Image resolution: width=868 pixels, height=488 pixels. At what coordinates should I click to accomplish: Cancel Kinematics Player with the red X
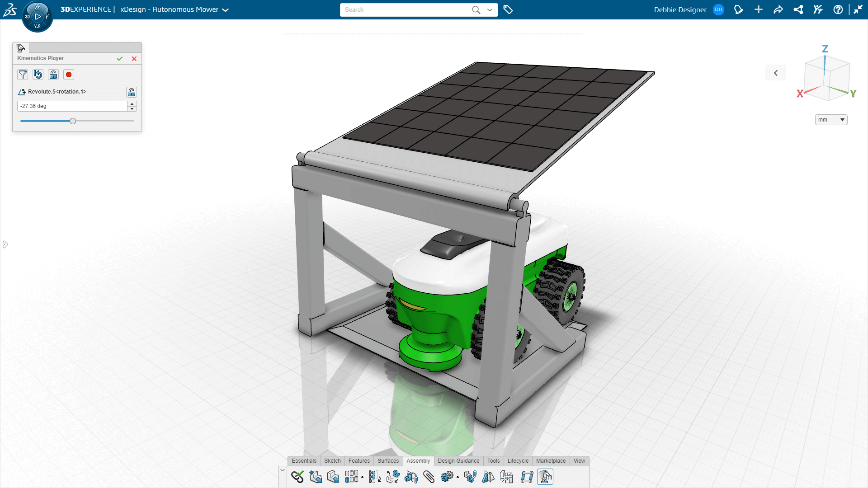[134, 59]
